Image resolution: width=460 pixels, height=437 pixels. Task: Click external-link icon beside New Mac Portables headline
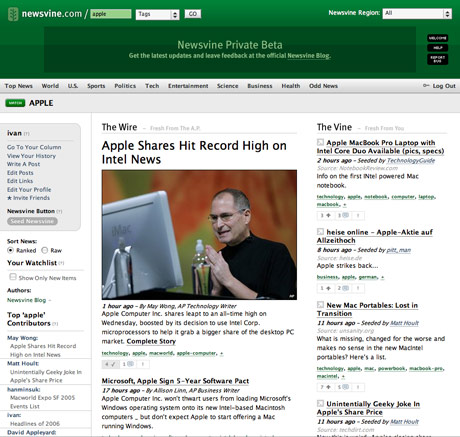coord(320,305)
